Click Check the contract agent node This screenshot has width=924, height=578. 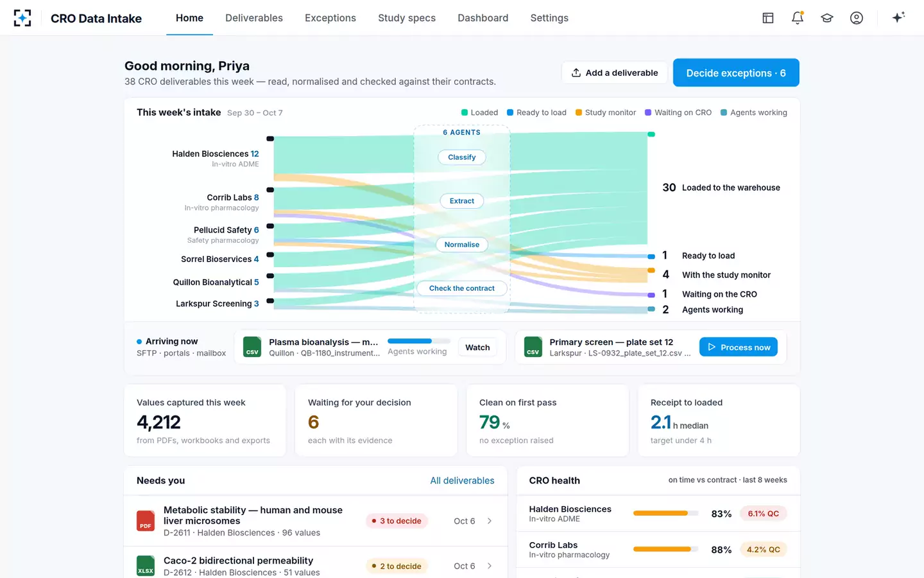pos(462,288)
